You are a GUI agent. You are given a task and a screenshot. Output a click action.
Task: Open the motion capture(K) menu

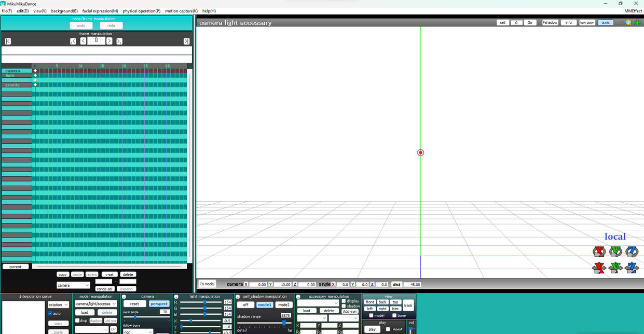coord(181,11)
